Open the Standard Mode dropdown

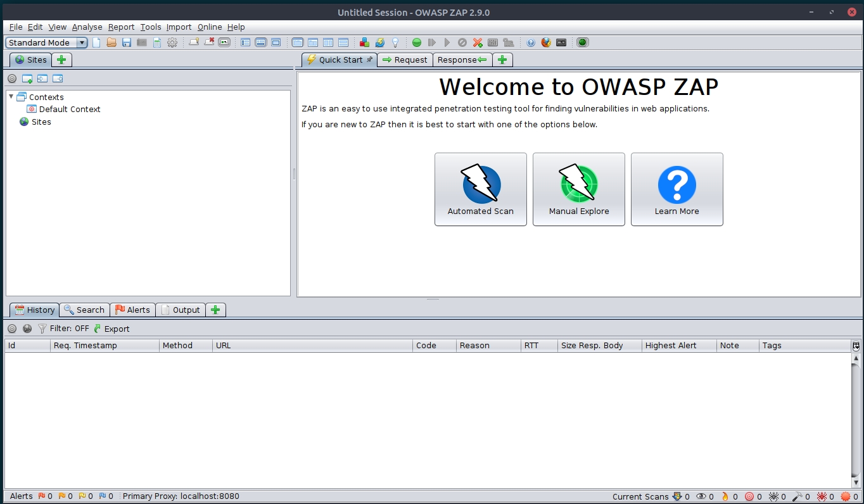tap(47, 42)
